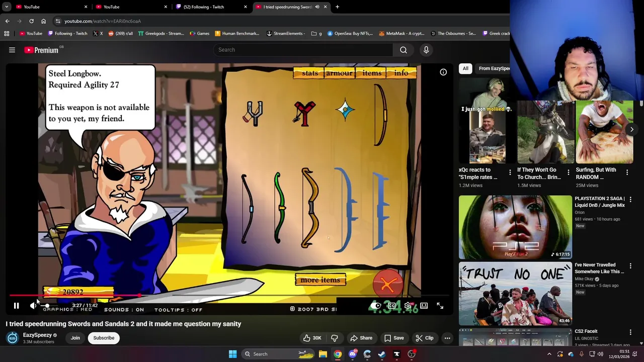Focus the YouTube search field
This screenshot has width=644, height=362.
(303, 50)
